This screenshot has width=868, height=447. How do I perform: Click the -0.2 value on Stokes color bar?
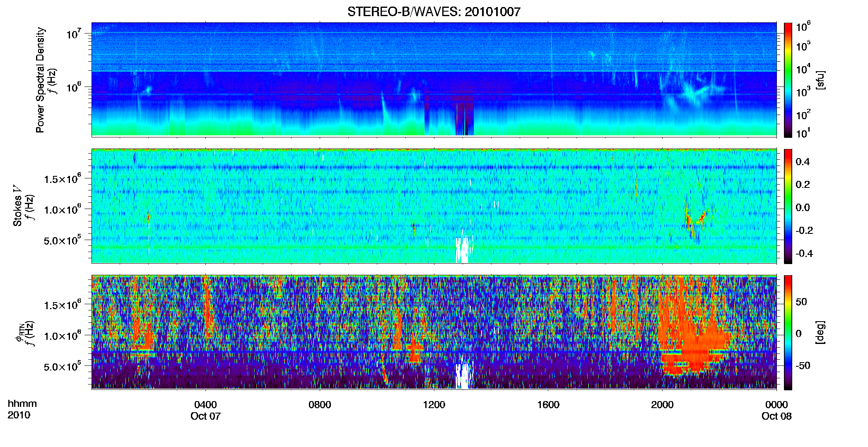click(804, 231)
